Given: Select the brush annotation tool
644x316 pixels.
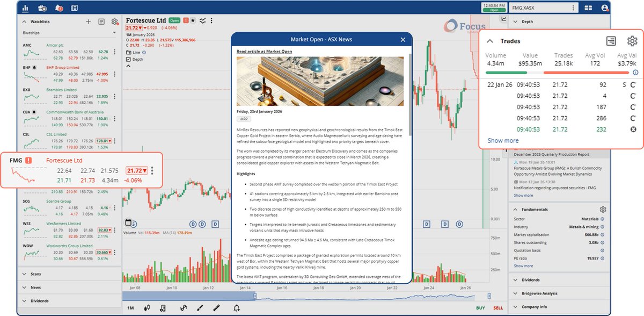Looking at the screenshot, I should (x=200, y=308).
